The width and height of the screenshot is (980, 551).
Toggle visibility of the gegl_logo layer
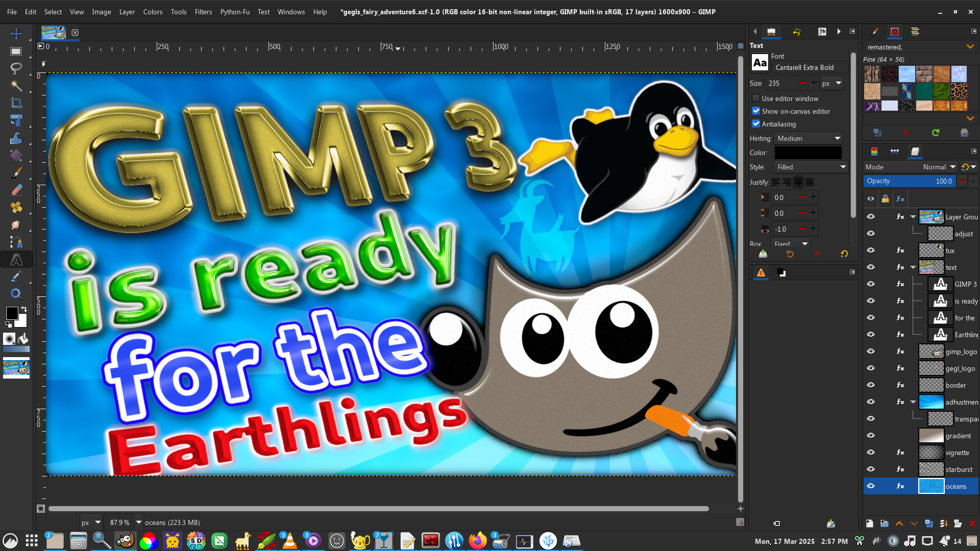871,368
